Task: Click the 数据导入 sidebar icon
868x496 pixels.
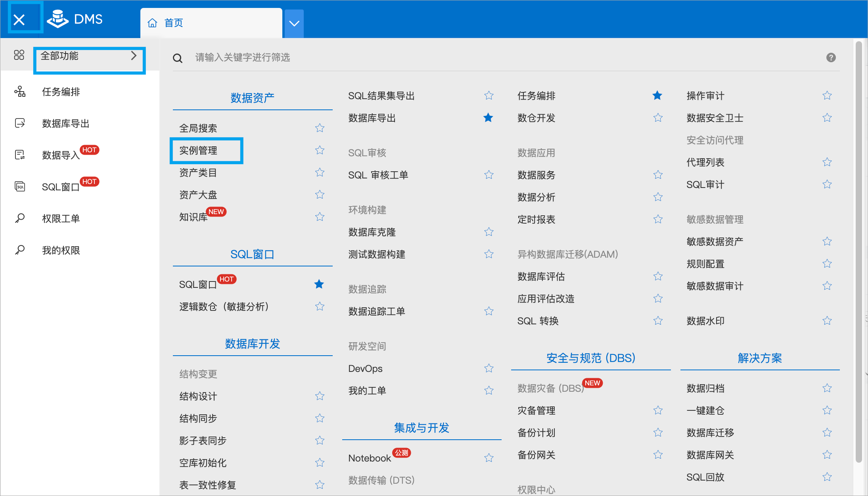Action: pos(20,155)
